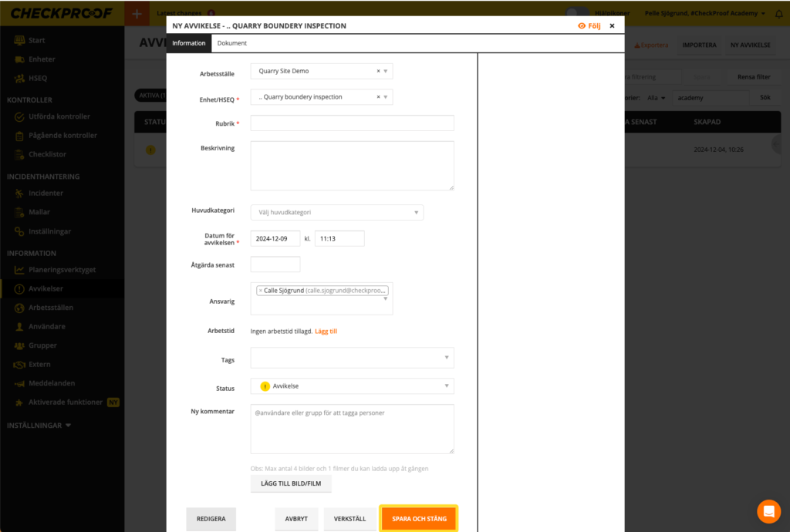Expand the Status dropdown
The image size is (790, 532).
tap(352, 386)
